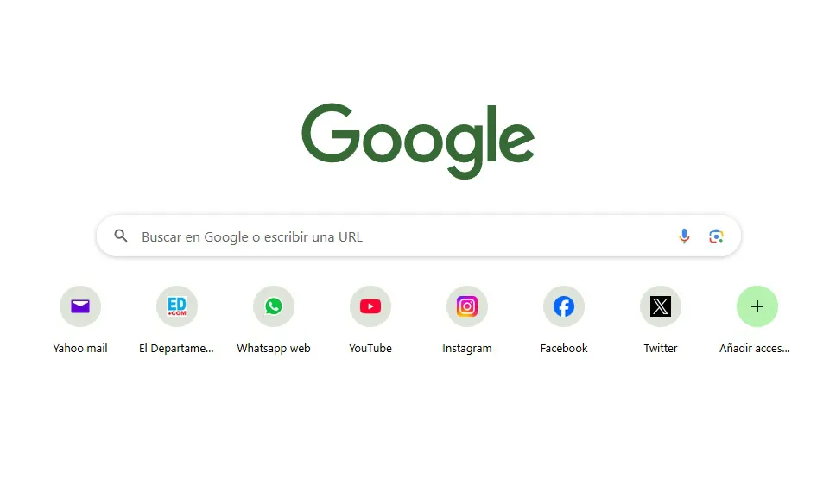Screen dimensions: 836x504
Task: Open the black X Twitter shortcut icon
Action: click(x=661, y=306)
